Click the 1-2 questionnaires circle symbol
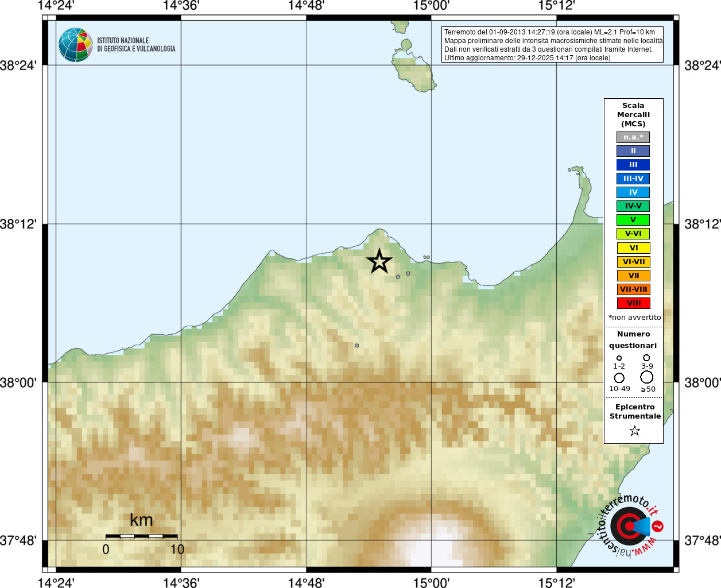 click(x=619, y=358)
